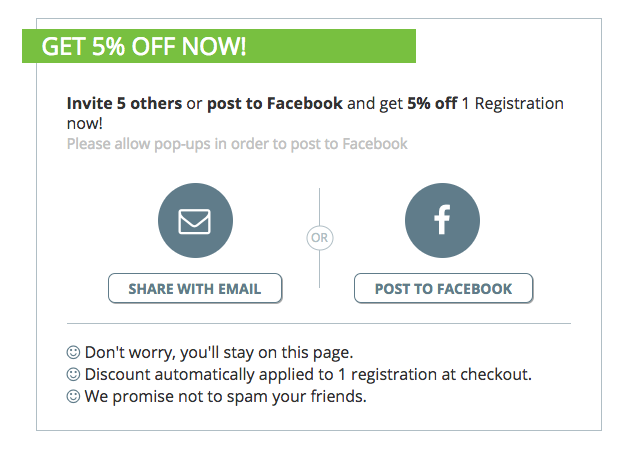Click the smiley beside "Don't worry"
Image resolution: width=644 pixels, height=451 pixels.
73,352
